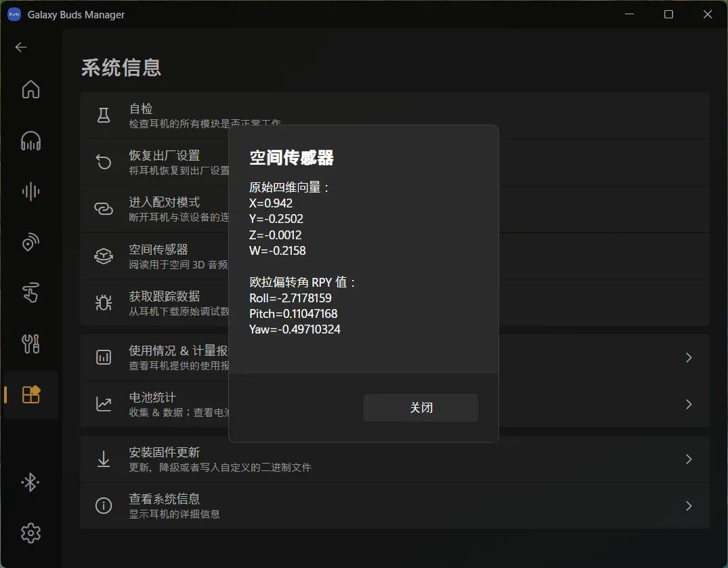Viewport: 728px width, 568px height.
Task: Click the X=0.942 value
Action: [271, 203]
